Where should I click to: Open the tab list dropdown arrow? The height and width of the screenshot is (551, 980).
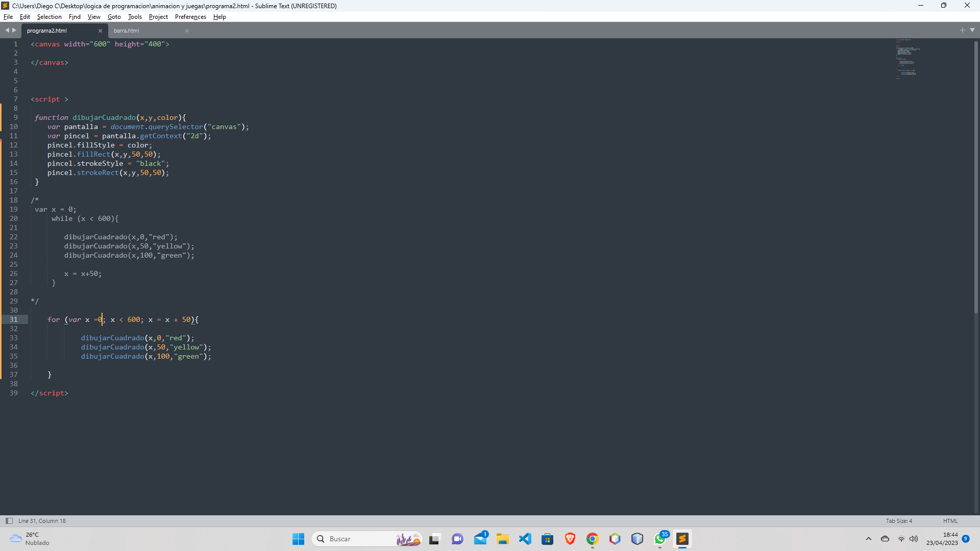coord(972,30)
